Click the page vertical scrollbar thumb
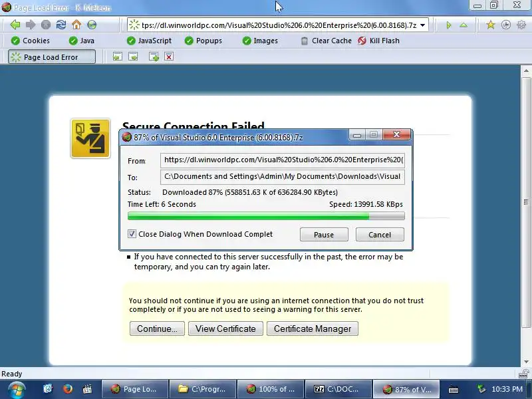The image size is (532, 399). click(526, 202)
